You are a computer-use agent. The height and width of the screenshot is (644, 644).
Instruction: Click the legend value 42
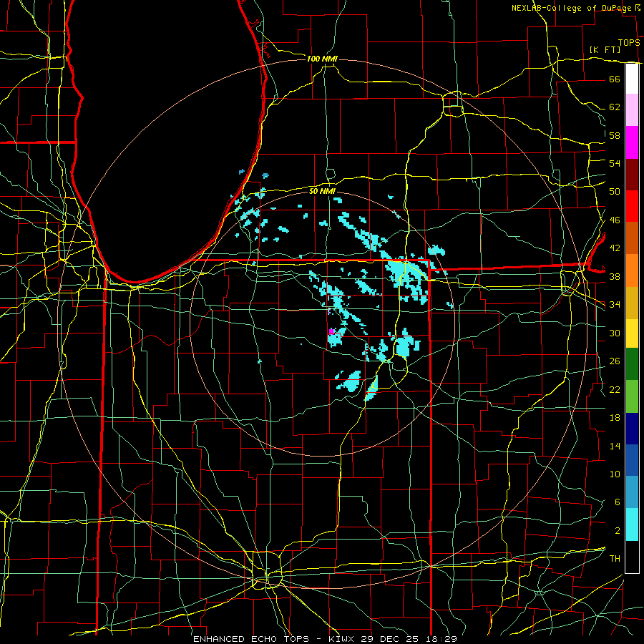[x=615, y=248]
